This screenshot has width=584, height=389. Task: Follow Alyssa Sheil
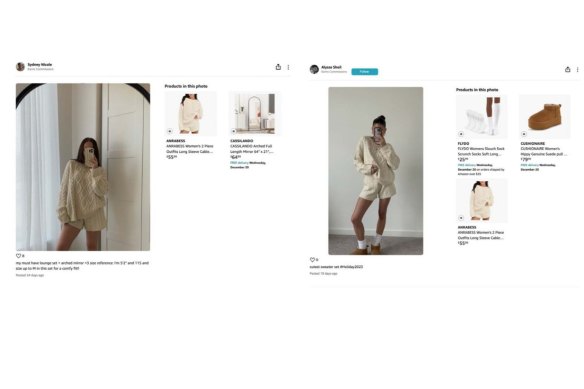point(365,72)
